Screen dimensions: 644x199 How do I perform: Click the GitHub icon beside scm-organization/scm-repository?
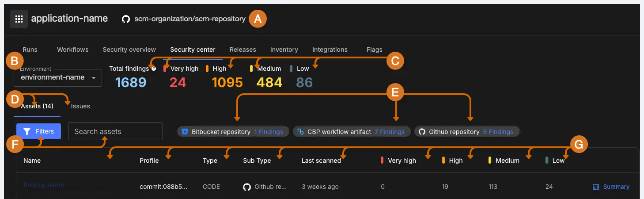(x=126, y=19)
